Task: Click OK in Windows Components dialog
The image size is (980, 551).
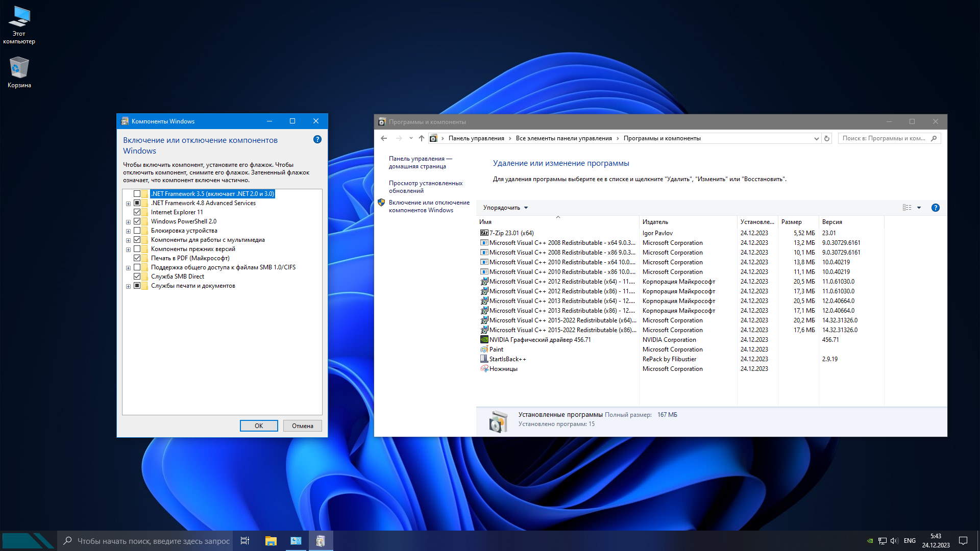Action: [x=259, y=425]
